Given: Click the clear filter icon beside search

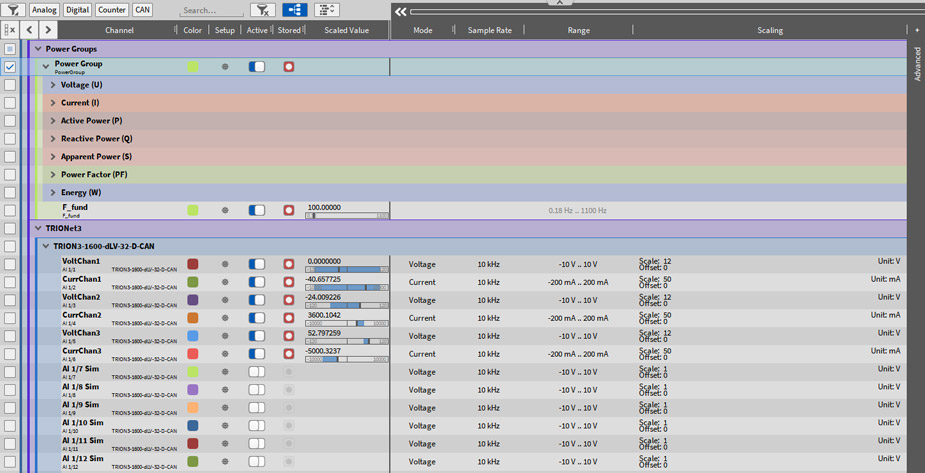Looking at the screenshot, I should point(262,10).
